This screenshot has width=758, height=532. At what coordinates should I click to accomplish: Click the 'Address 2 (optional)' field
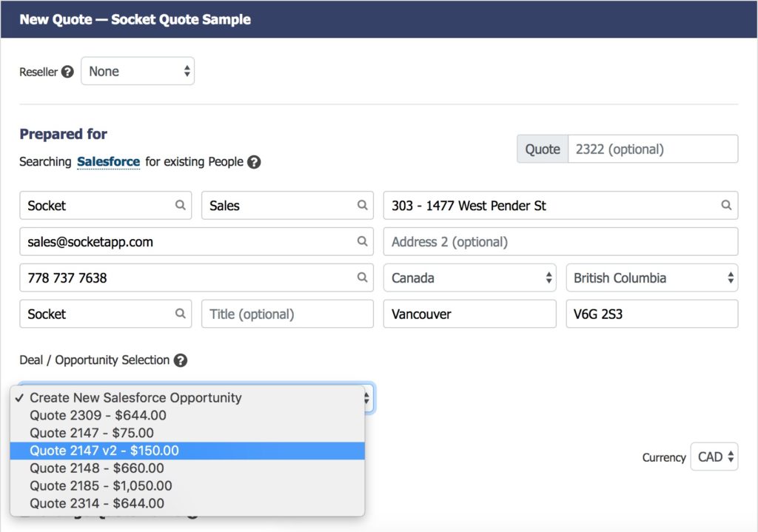click(561, 242)
